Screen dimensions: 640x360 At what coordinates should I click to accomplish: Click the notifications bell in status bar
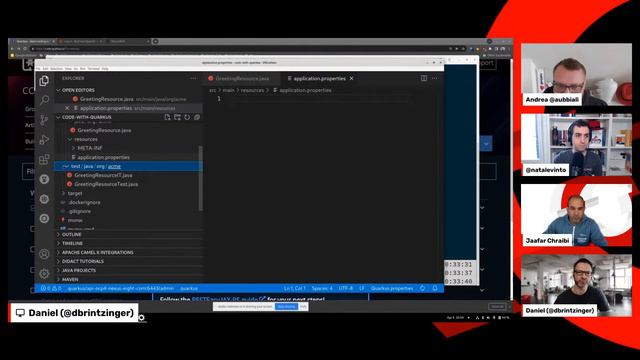435,288
